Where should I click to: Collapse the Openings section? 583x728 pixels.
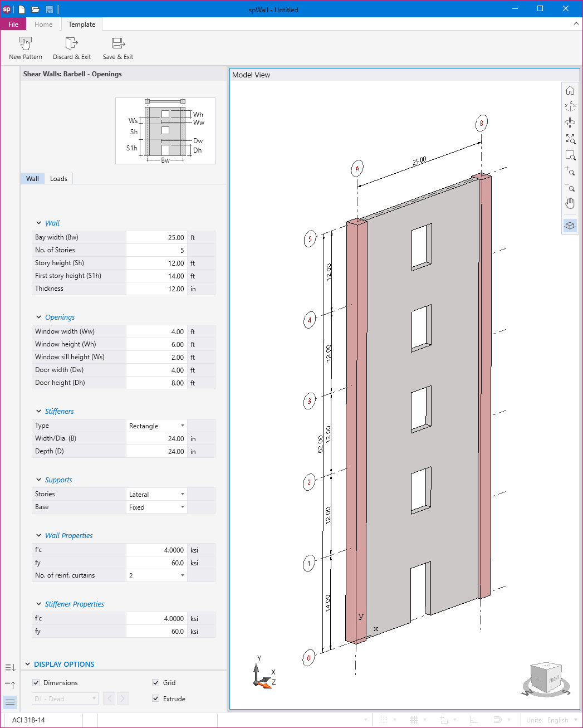tap(38, 317)
